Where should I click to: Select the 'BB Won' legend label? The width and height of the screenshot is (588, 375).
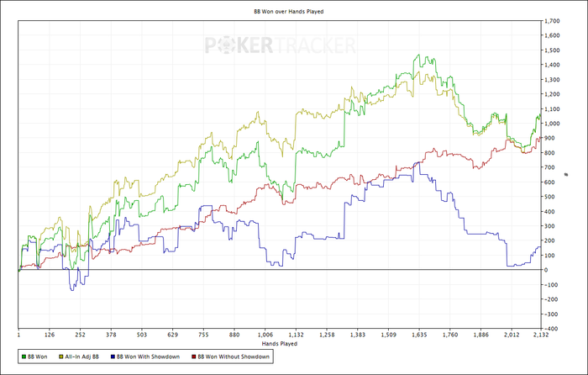pyautogui.click(x=38, y=357)
